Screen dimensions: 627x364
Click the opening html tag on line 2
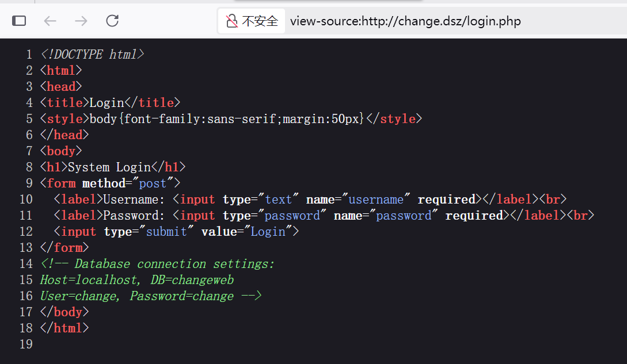click(61, 71)
